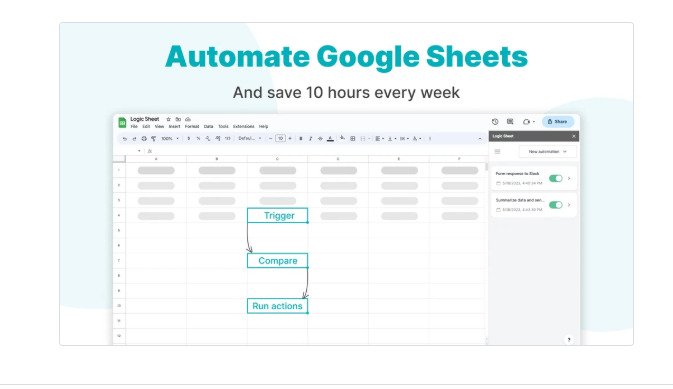Image resolution: width=673 pixels, height=389 pixels.
Task: Toggle strikethrough formatting
Action: (320, 139)
